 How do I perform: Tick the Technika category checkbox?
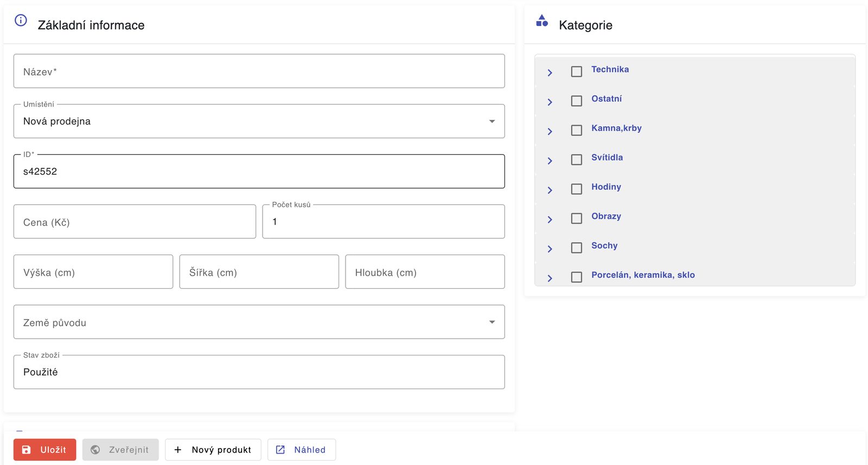pos(577,72)
